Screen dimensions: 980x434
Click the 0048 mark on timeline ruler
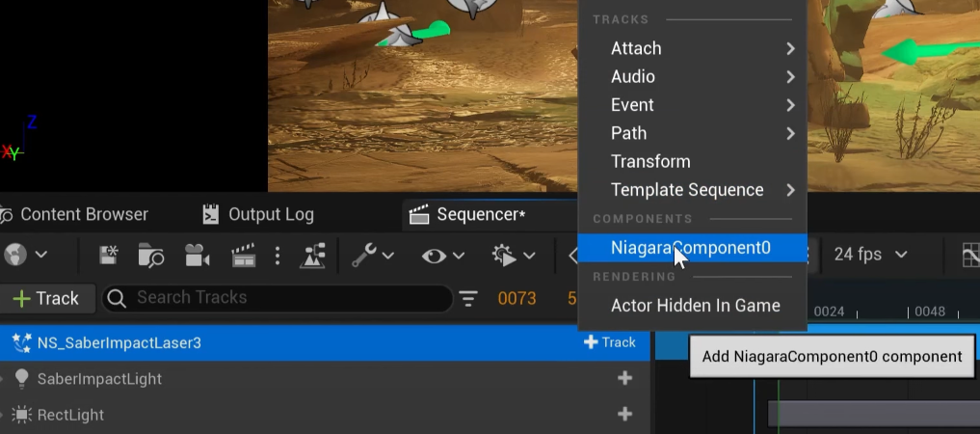pos(929,312)
